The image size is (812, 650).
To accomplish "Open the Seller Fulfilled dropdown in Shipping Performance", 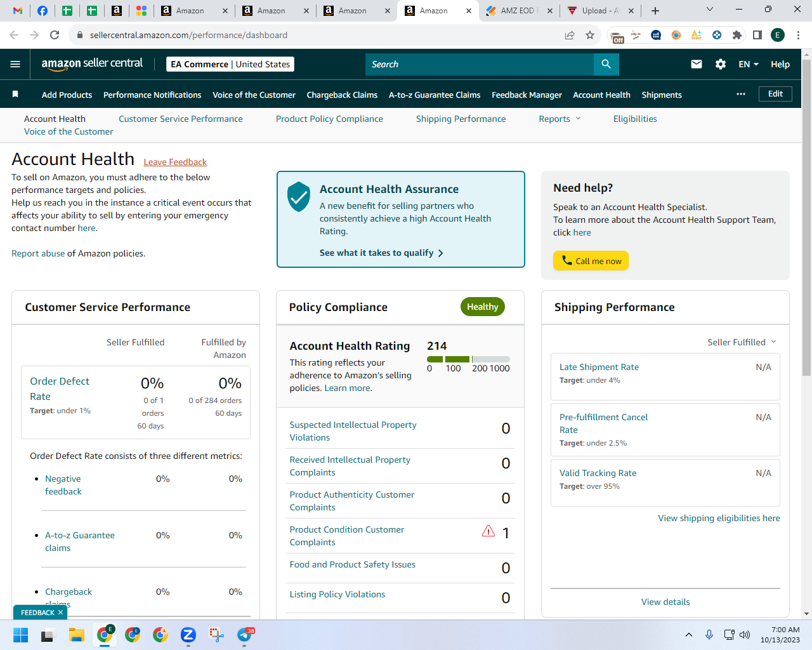I will click(742, 342).
